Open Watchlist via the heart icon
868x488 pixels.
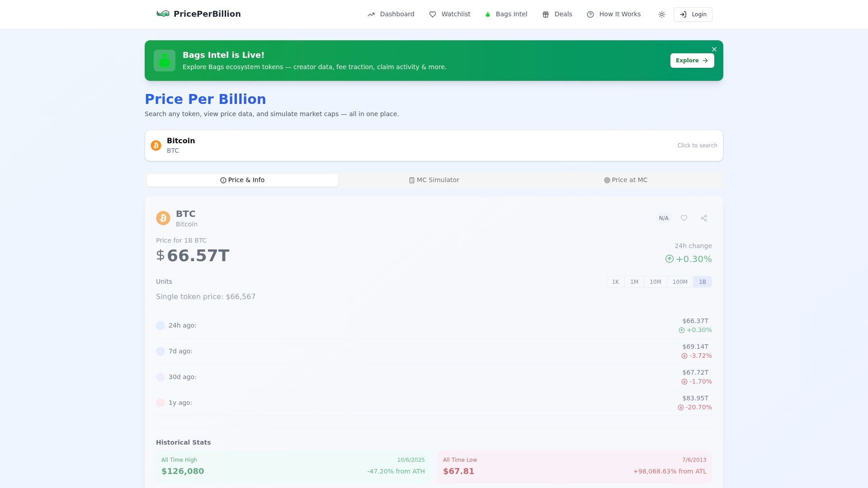(x=433, y=14)
